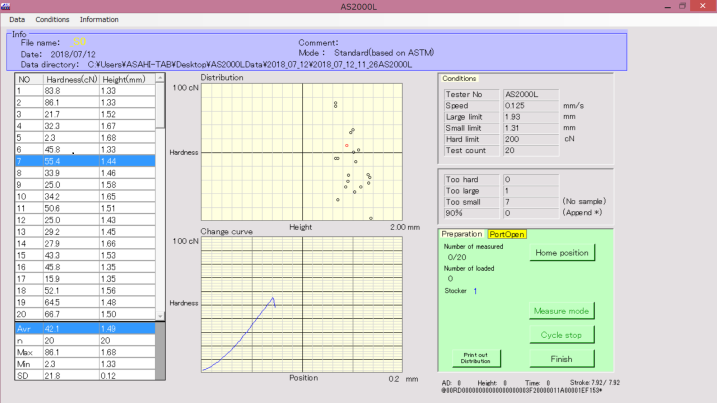
Task: Click the Finish button
Action: 562,359
